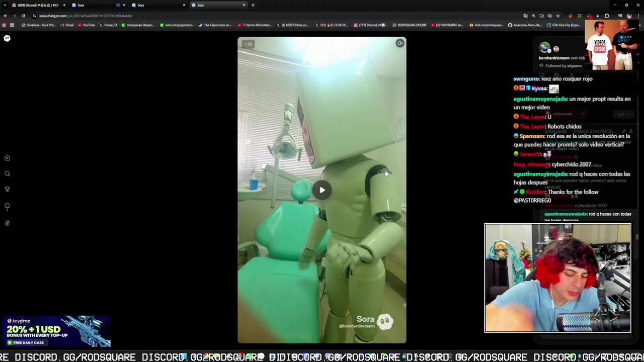Image resolution: width=644 pixels, height=362 pixels.
Task: Open the media control icon in toolbar
Action: 620,16
